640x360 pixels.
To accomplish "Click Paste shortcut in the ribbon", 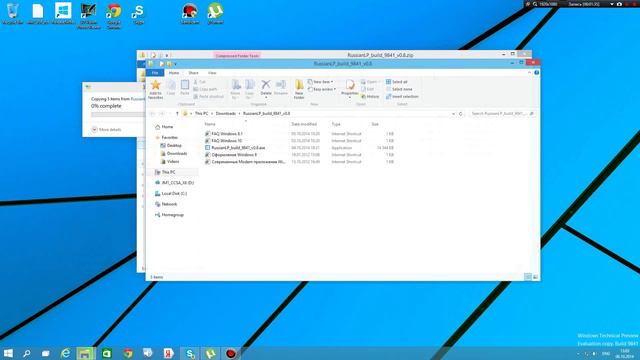I will click(x=209, y=96).
